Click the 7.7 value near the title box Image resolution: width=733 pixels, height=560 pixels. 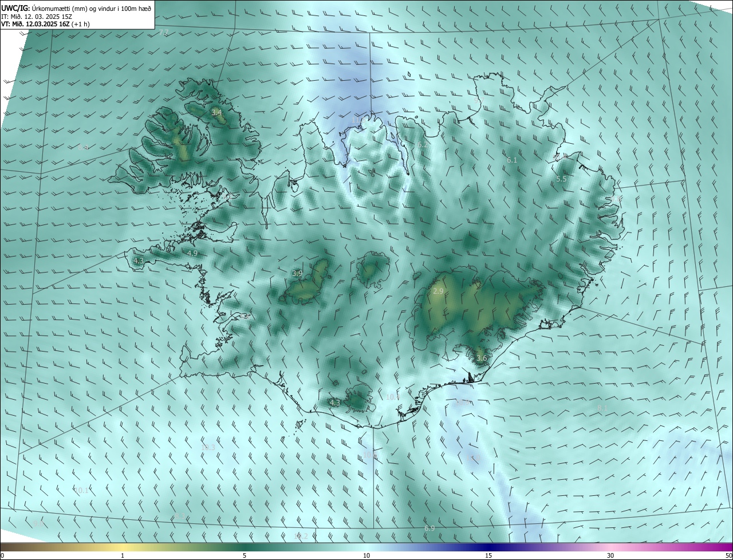tap(164, 33)
